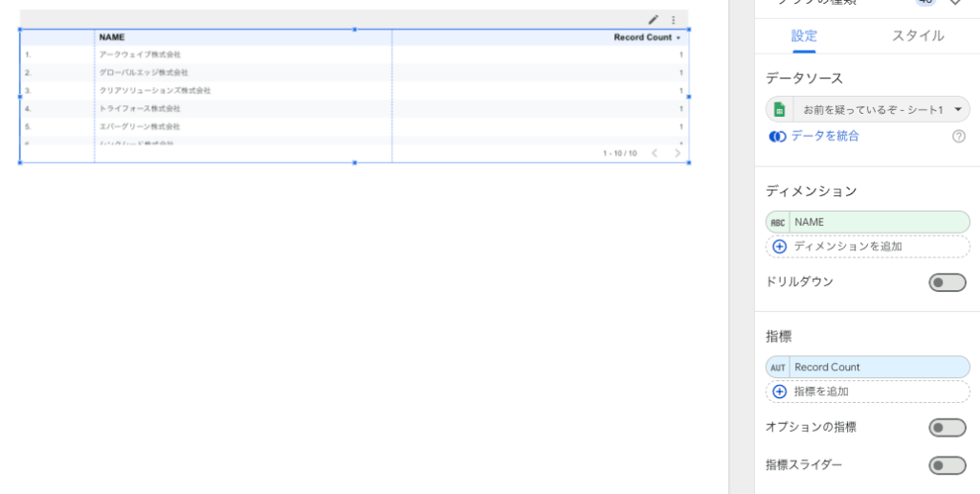Enable the ドリルダウン toggle
The width and height of the screenshot is (980, 494).
pos(947,282)
